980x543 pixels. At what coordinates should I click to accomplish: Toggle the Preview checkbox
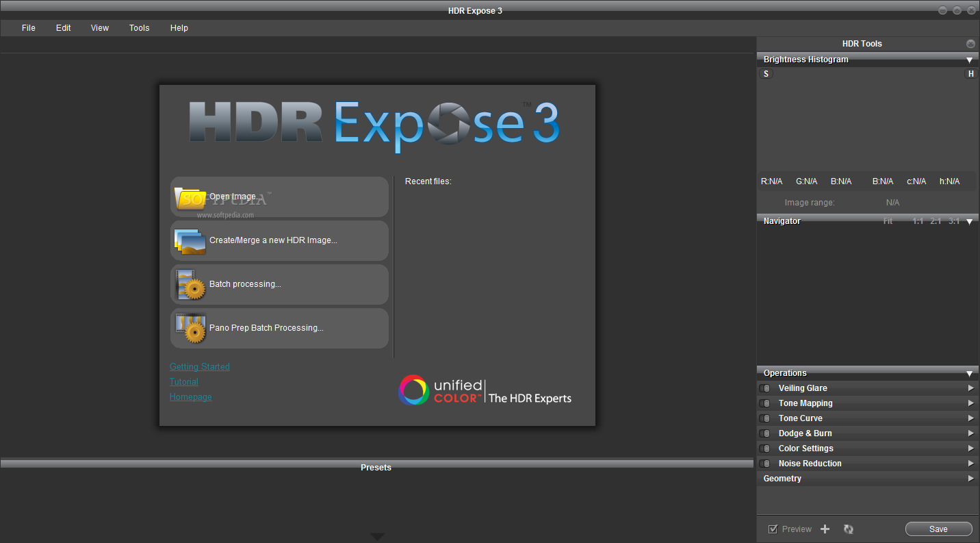pos(773,529)
